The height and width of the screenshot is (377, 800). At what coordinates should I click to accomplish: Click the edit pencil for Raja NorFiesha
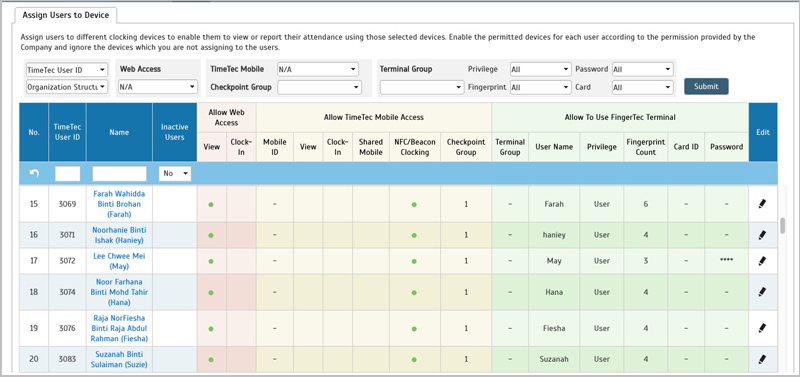762,329
